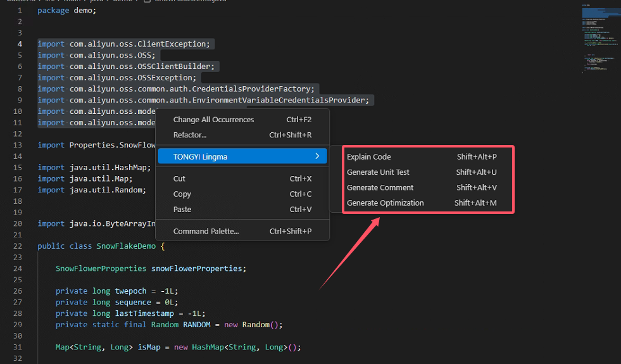
Task: Click 'import com.aliyun.oss.OSSException;' line
Action: point(117,78)
